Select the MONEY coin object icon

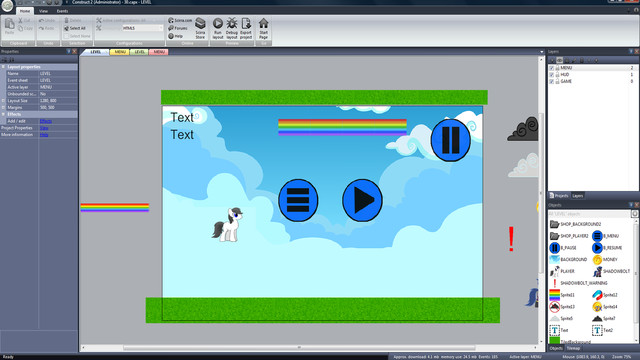(597, 260)
